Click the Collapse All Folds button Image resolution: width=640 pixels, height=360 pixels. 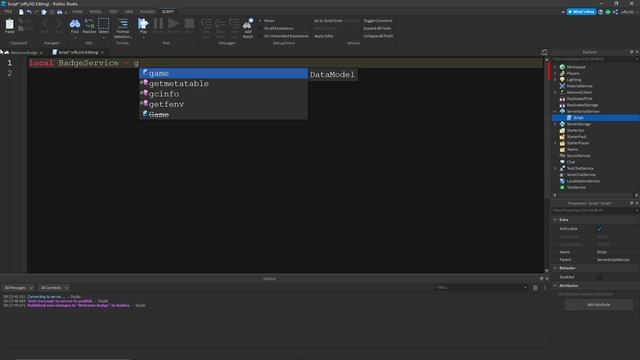click(x=378, y=36)
